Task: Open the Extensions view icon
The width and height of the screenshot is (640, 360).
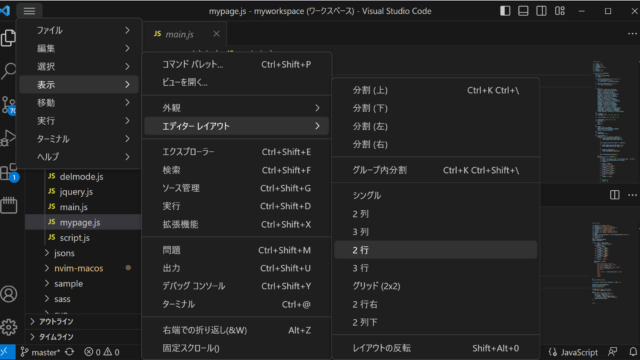Action: pyautogui.click(x=9, y=172)
